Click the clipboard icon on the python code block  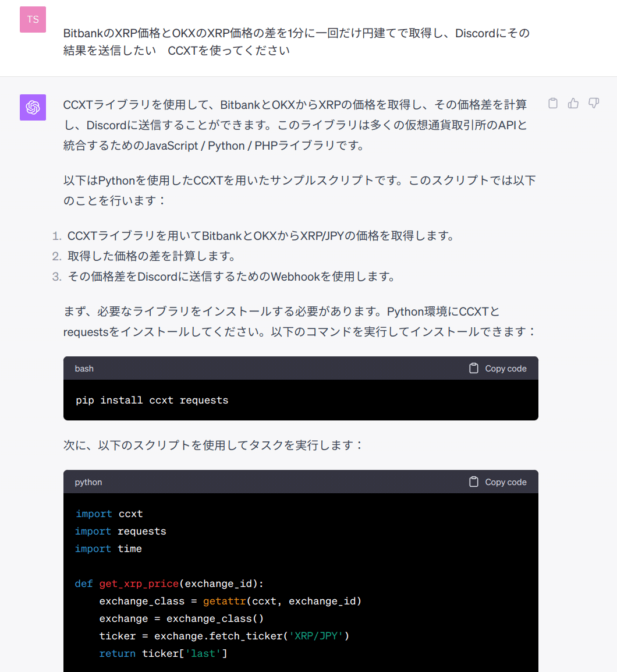(474, 482)
